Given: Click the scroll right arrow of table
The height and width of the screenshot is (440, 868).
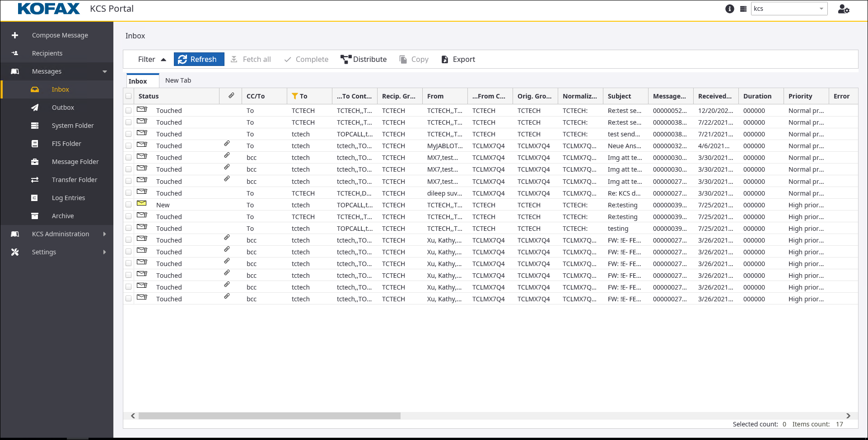Looking at the screenshot, I should 848,416.
